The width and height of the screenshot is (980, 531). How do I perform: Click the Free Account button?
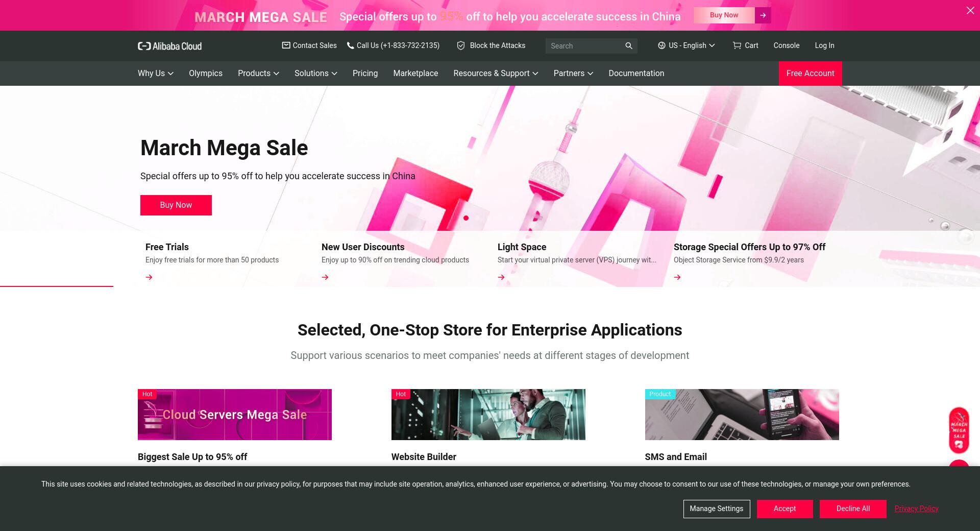(x=810, y=74)
